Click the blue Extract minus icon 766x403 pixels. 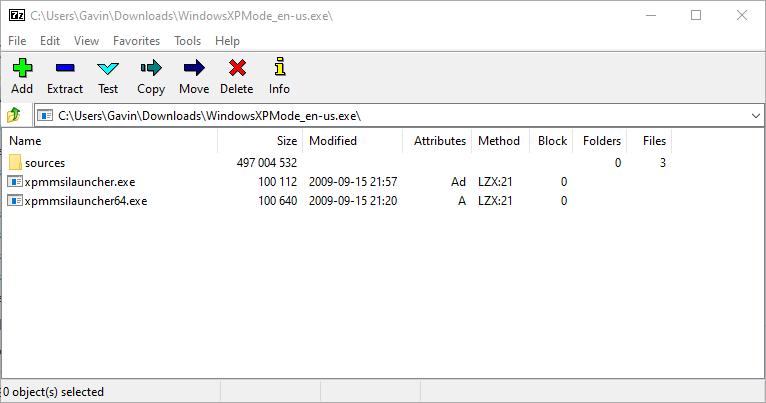65,68
